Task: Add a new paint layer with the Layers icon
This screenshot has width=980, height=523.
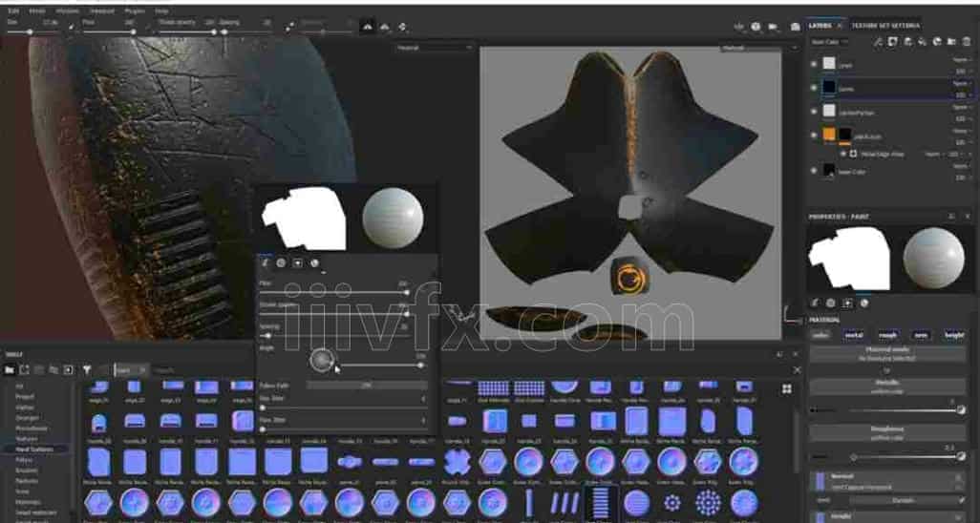Action: click(907, 42)
